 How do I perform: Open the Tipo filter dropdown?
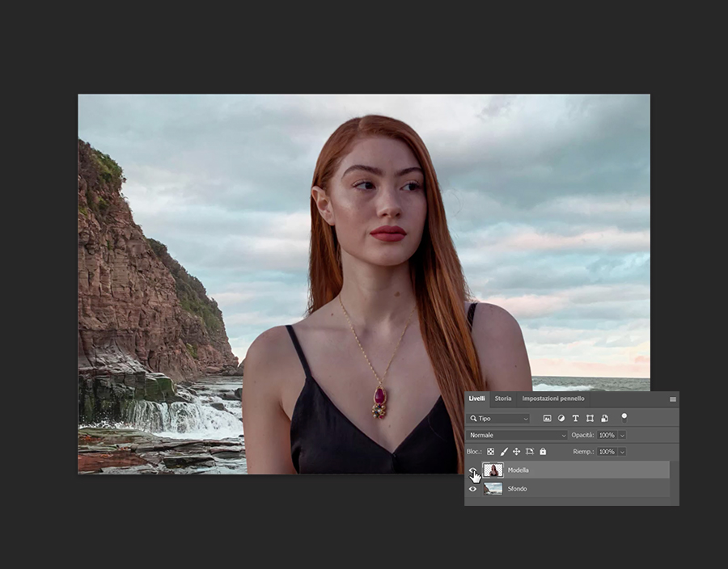497,419
